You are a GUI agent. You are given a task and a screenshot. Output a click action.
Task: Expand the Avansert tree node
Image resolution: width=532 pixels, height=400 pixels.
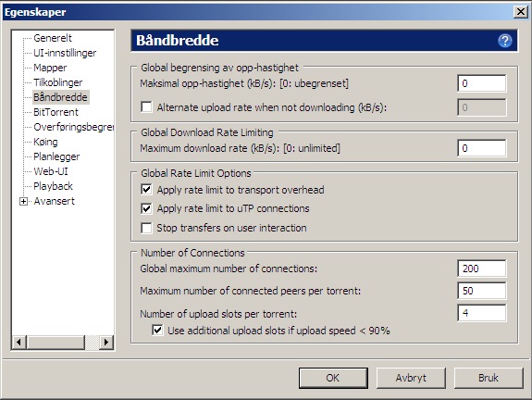(23, 201)
